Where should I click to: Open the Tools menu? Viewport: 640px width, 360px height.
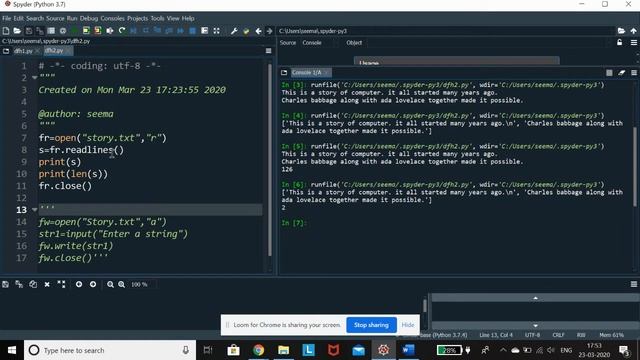[157, 18]
